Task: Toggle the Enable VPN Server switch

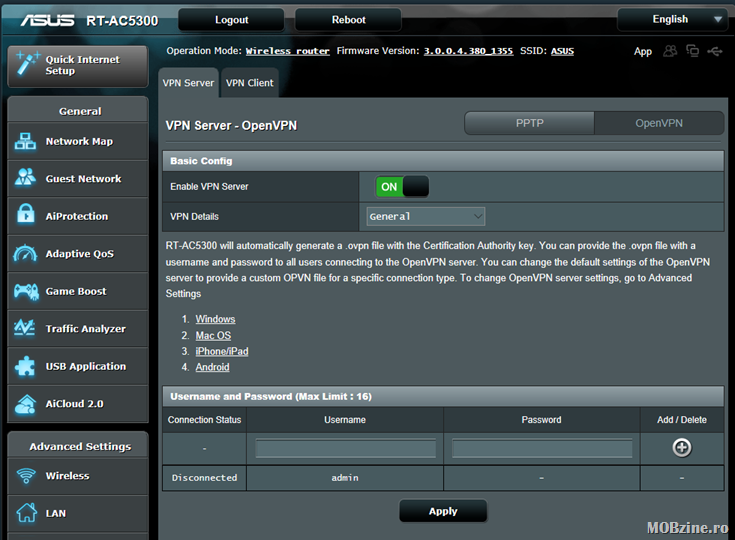Action: 402,187
